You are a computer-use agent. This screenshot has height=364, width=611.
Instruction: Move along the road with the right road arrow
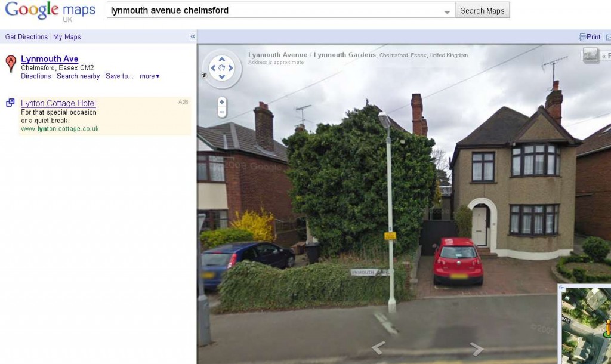(477, 349)
